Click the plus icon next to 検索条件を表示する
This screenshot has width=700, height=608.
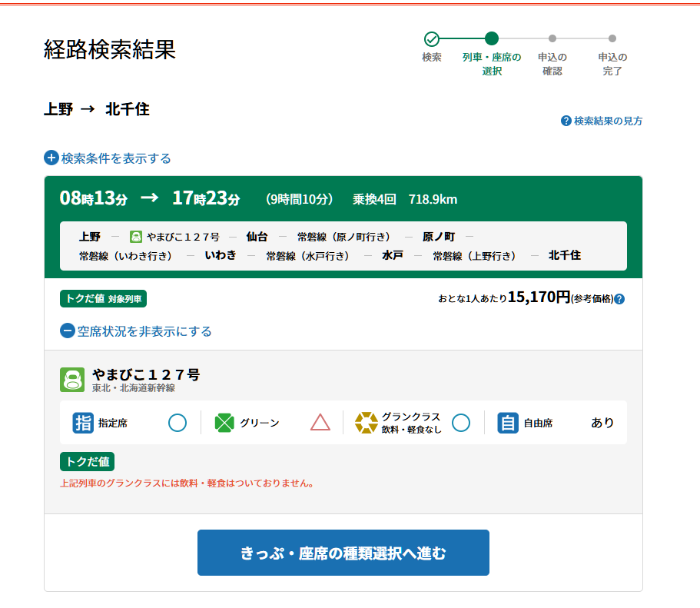coord(51,158)
